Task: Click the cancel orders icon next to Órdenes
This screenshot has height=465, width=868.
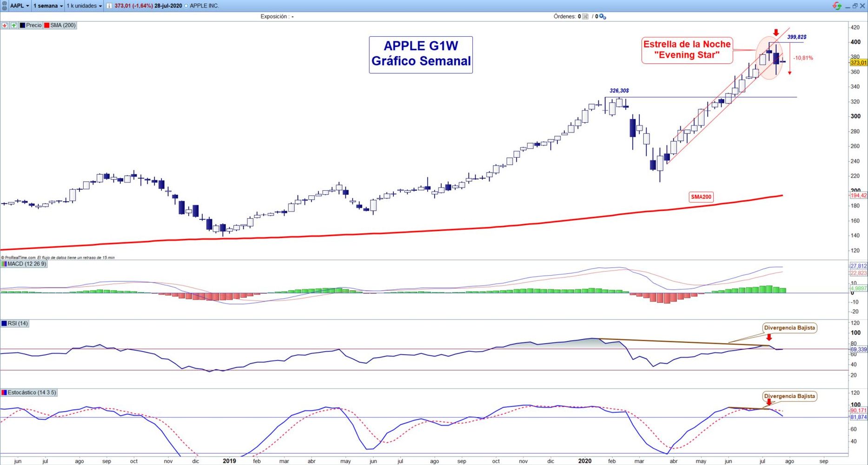Action: pos(585,17)
